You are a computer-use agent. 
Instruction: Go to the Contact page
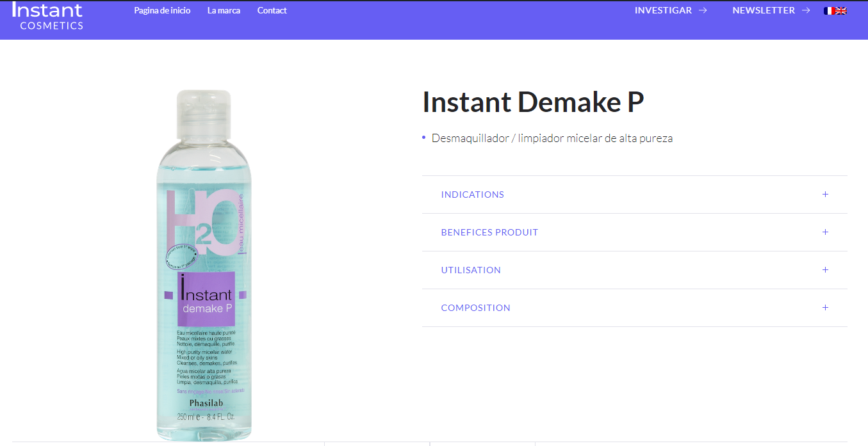tap(272, 10)
